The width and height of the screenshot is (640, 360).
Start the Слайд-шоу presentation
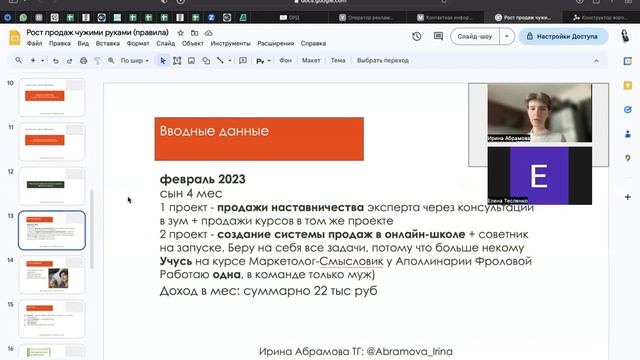click(x=475, y=36)
